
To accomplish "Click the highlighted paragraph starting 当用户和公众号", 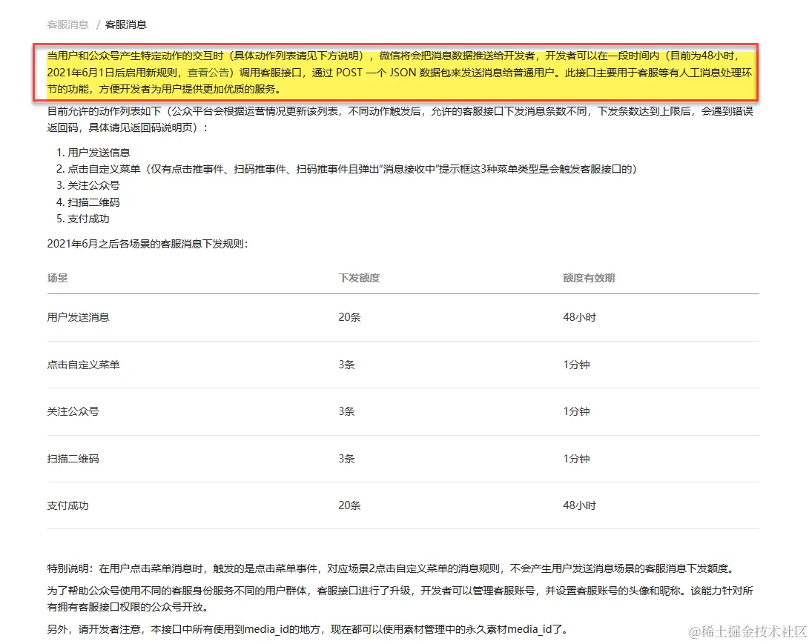I will tap(400, 73).
